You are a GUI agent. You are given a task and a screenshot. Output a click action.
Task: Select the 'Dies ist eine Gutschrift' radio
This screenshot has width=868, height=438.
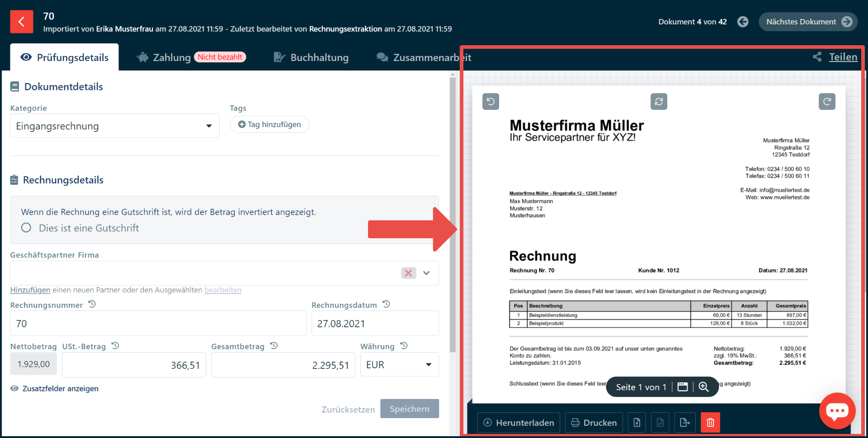26,228
